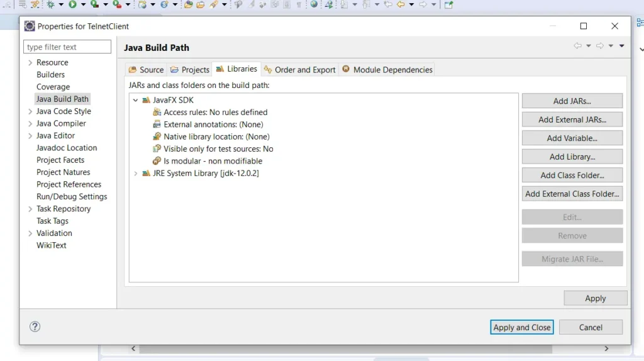Focus the type filter text field
Image resolution: width=644 pixels, height=361 pixels.
(67, 47)
